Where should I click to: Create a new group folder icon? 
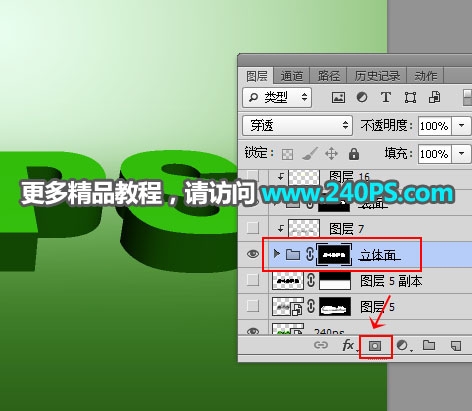(429, 345)
